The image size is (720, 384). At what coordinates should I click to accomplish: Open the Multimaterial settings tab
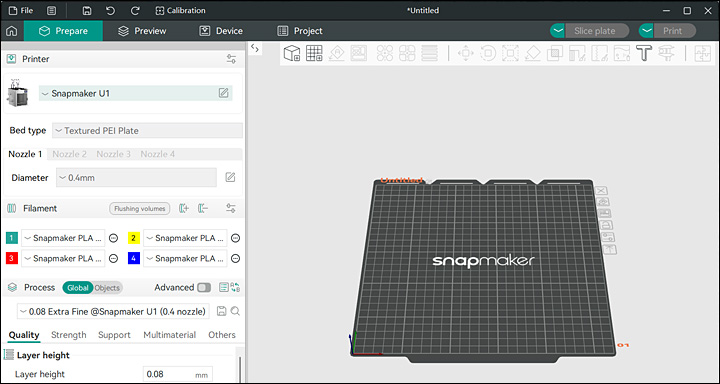[169, 335]
